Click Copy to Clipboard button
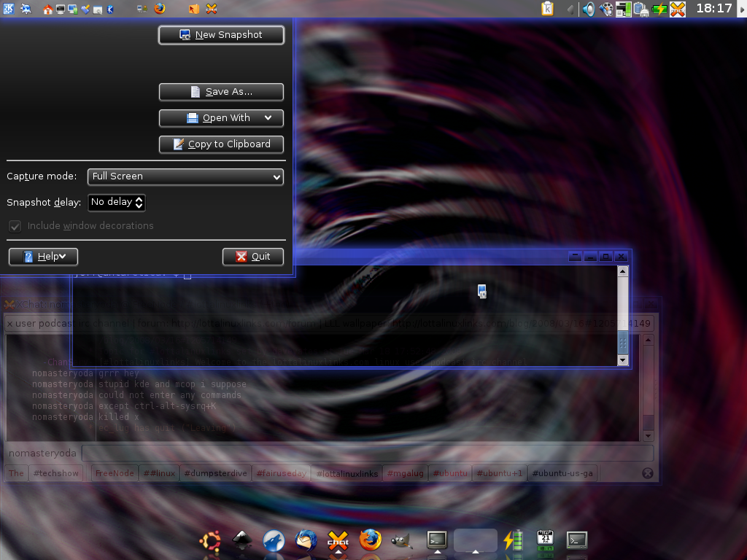The height and width of the screenshot is (560, 747). (x=222, y=144)
